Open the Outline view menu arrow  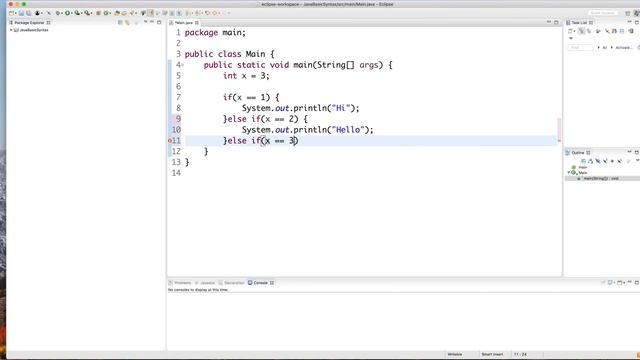[x=638, y=160]
